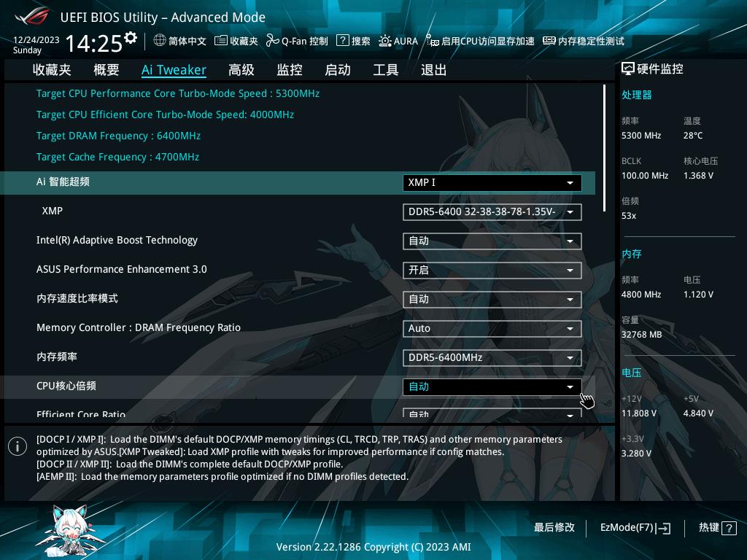Open the 收藏夹 tab

pos(52,70)
